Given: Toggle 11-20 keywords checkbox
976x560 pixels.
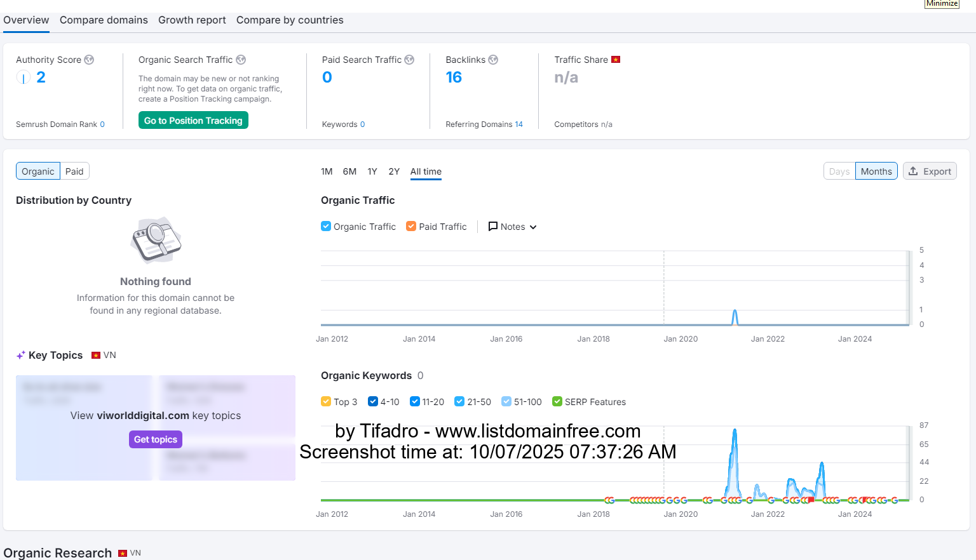Looking at the screenshot, I should (415, 401).
